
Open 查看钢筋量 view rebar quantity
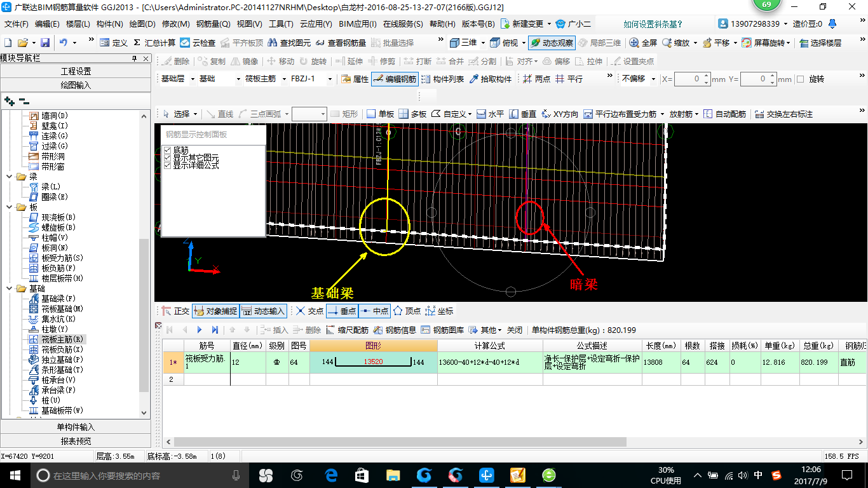point(341,43)
